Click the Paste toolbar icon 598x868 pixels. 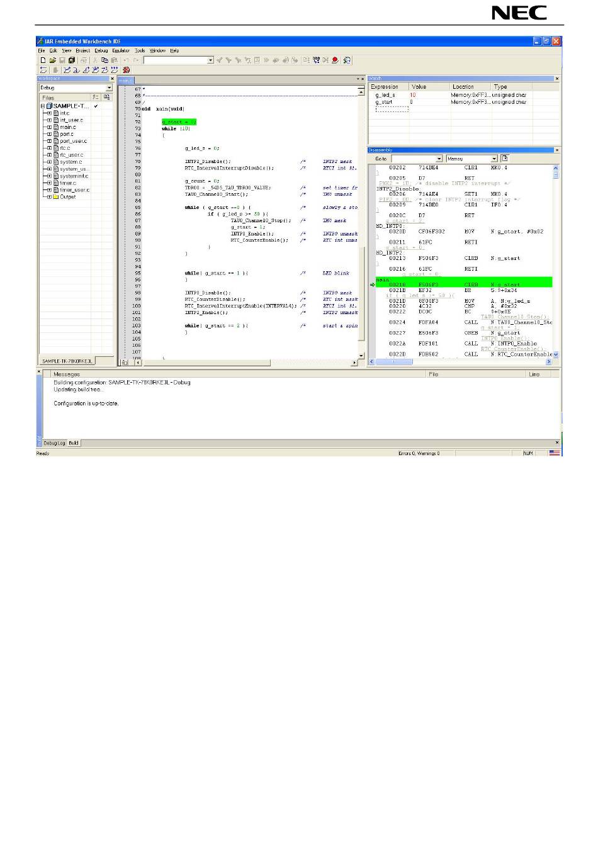[114, 60]
